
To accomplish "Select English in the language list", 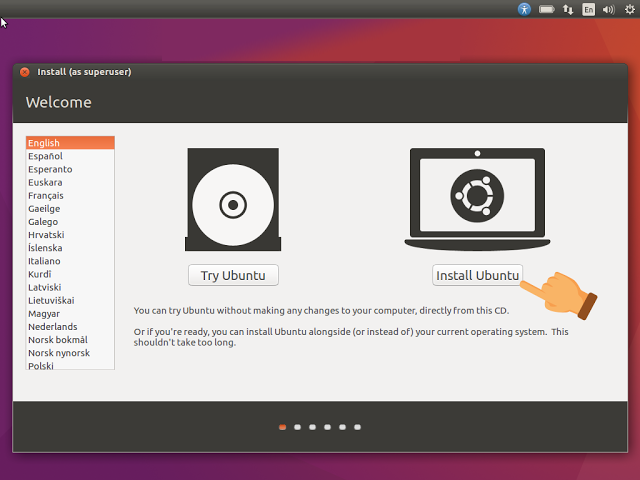I will click(x=70, y=143).
